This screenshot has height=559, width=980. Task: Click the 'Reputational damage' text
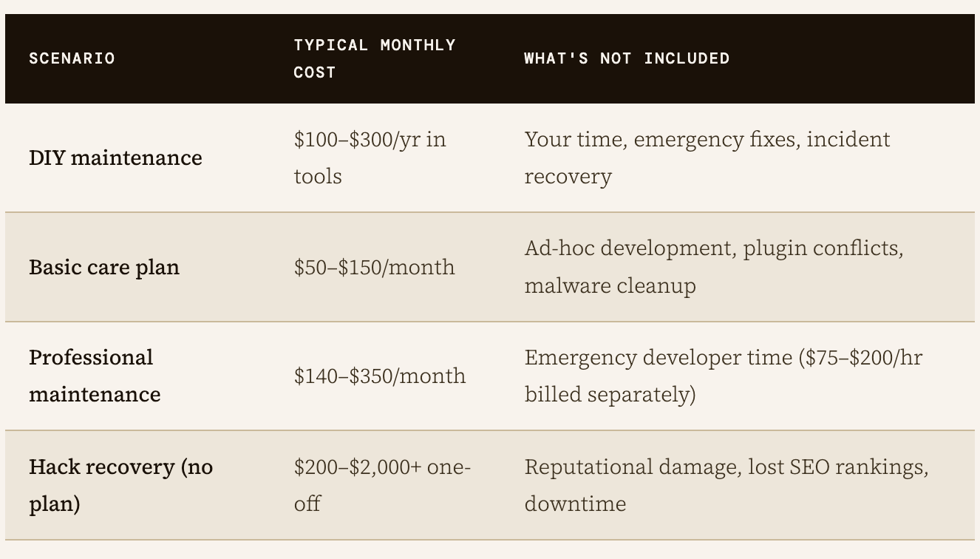[x=630, y=467]
